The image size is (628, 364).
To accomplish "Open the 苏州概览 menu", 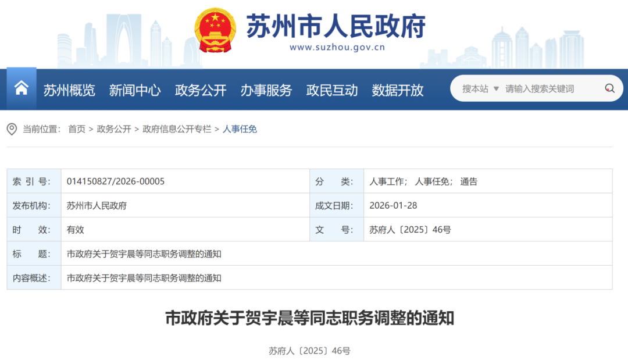I will tap(69, 90).
